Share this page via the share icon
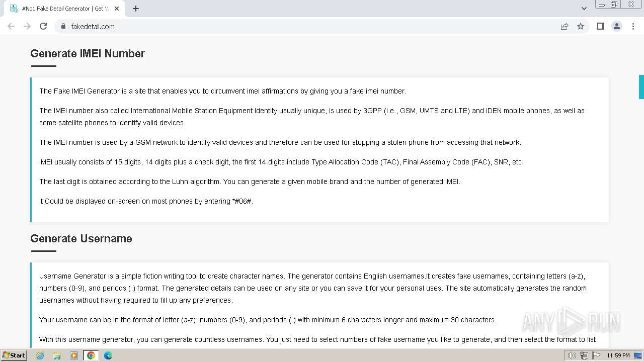Screen dimensions: 644x362 click(x=565, y=26)
